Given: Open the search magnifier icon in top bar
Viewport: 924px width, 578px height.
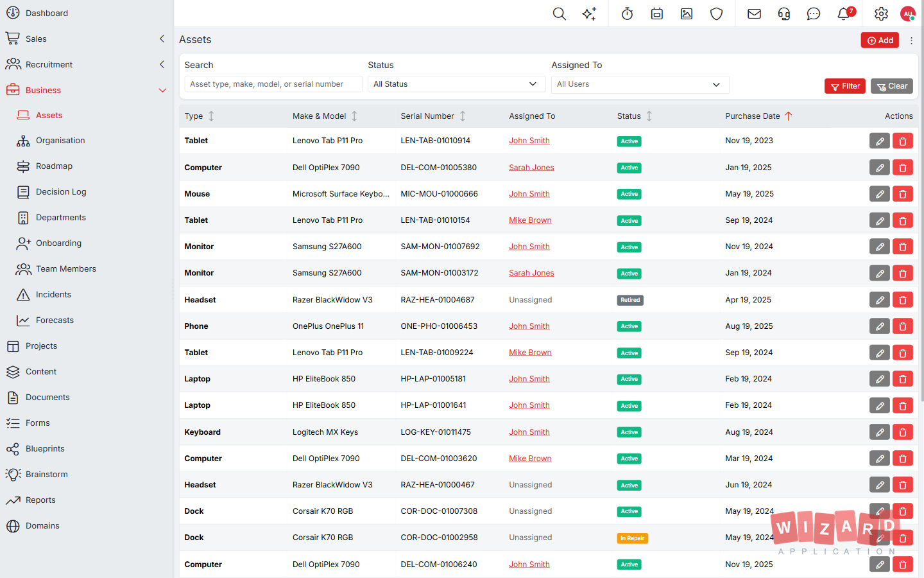Looking at the screenshot, I should tap(559, 13).
